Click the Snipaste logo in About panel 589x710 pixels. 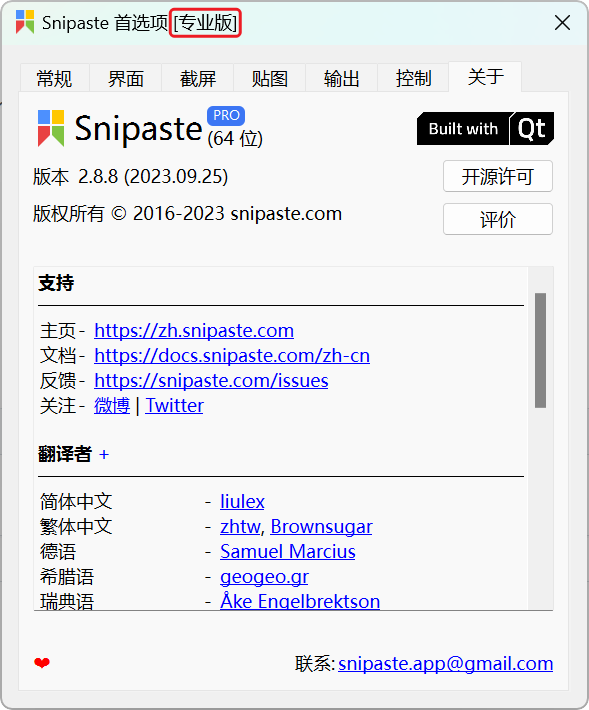point(51,128)
